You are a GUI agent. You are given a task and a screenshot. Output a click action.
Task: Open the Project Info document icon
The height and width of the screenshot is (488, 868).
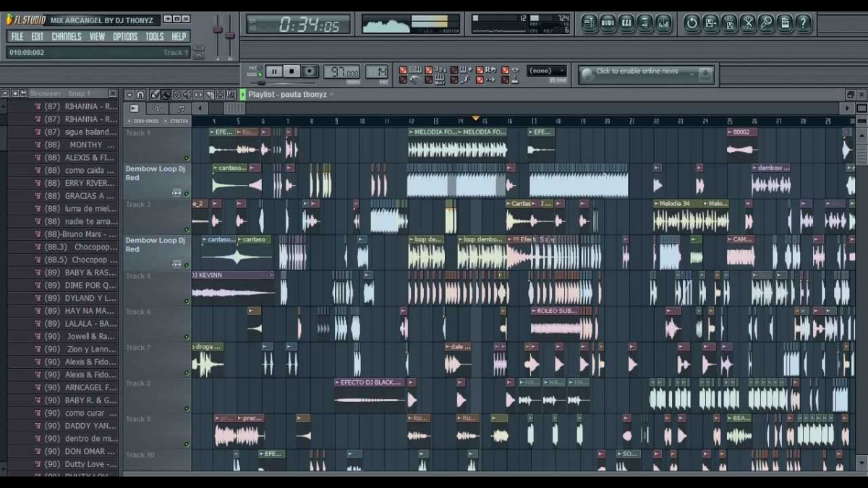(x=786, y=23)
